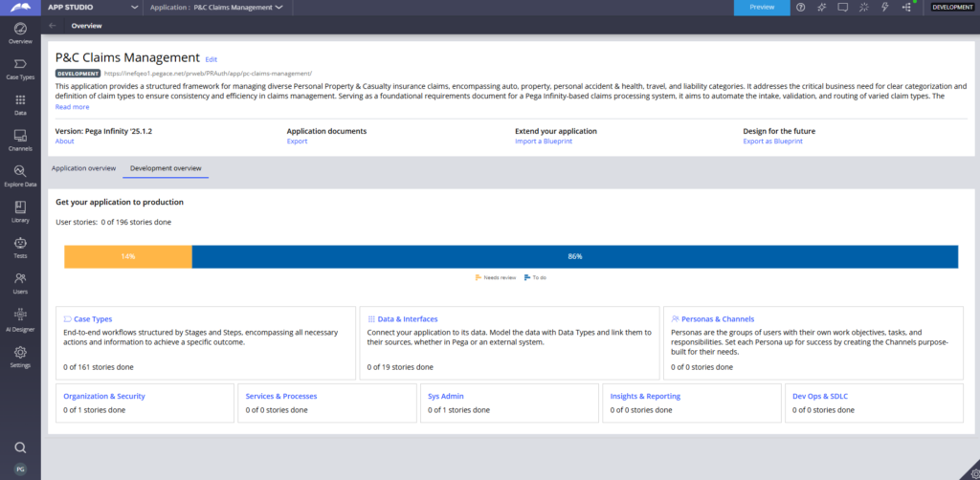
Task: Click the application URL under the title
Action: tap(208, 74)
